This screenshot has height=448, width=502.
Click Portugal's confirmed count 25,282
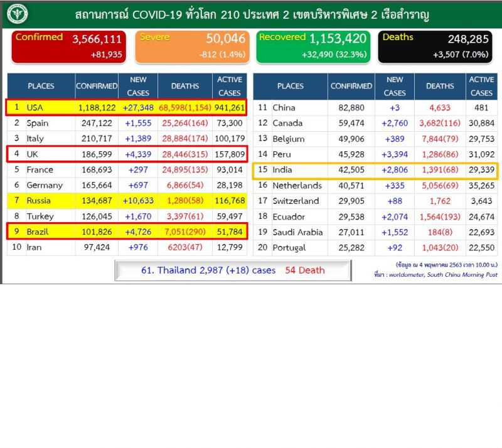tap(351, 248)
